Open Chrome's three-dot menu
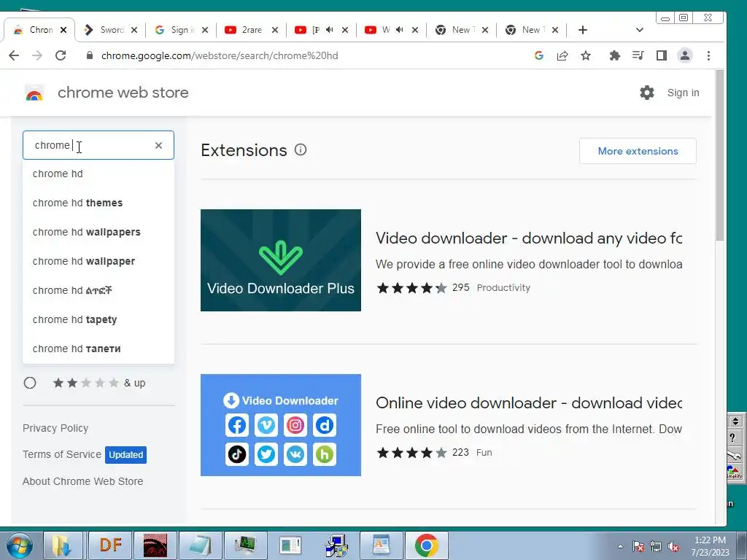747x560 pixels. point(708,55)
